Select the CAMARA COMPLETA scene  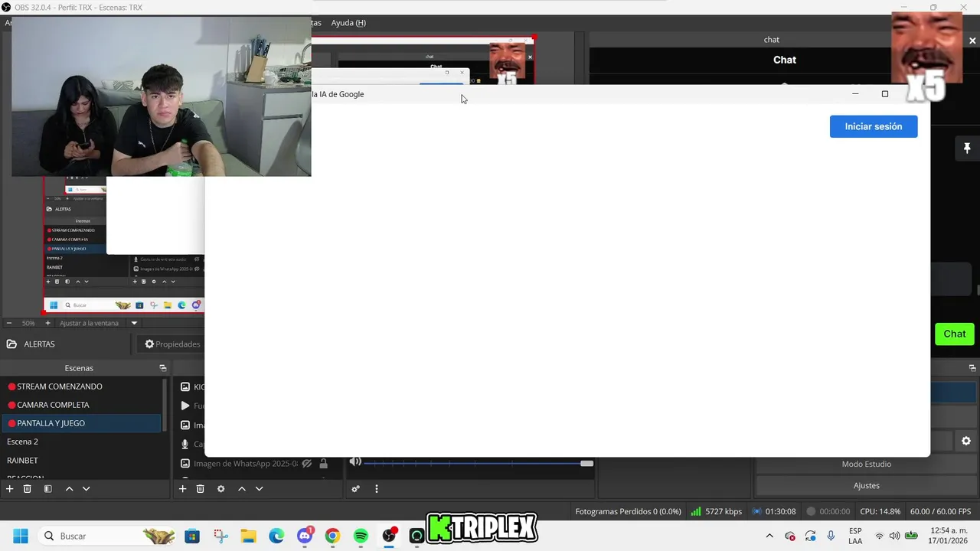coord(81,405)
